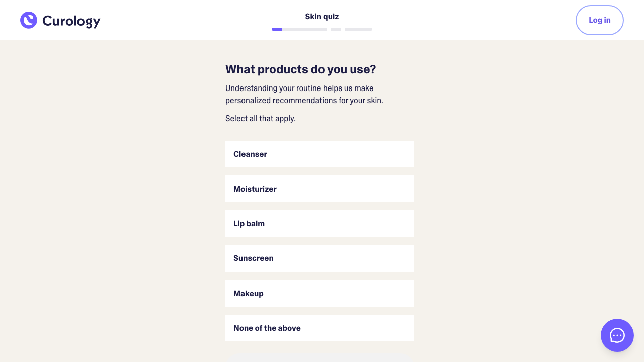Click the purple filled progress segment
The height and width of the screenshot is (362, 644).
coord(277,29)
